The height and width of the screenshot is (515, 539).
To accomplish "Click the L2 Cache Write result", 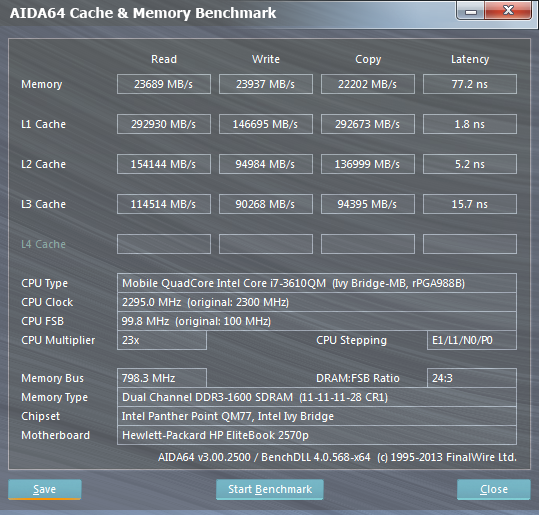I will [x=266, y=164].
